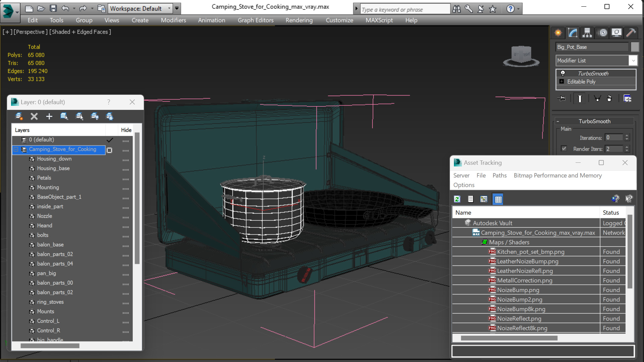Image resolution: width=644 pixels, height=362 pixels.
Task: Open the Hierarchy command panel tab
Action: click(x=587, y=32)
